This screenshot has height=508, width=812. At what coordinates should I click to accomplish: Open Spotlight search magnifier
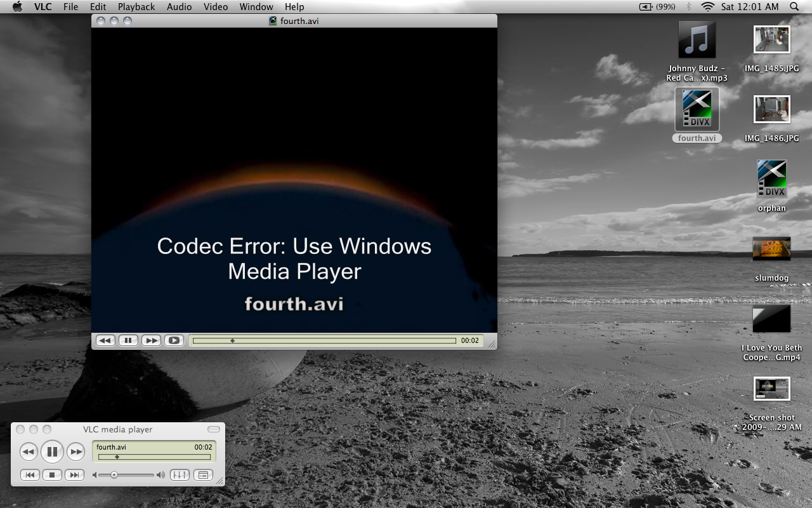click(x=794, y=6)
